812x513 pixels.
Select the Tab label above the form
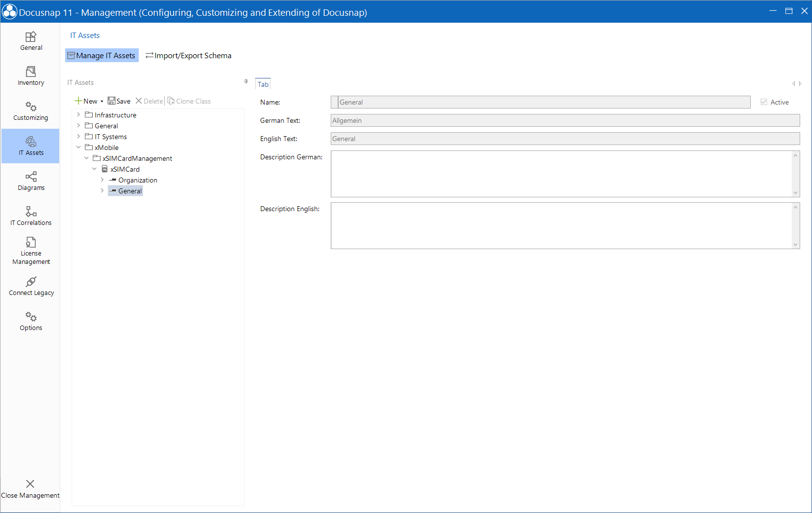click(263, 83)
